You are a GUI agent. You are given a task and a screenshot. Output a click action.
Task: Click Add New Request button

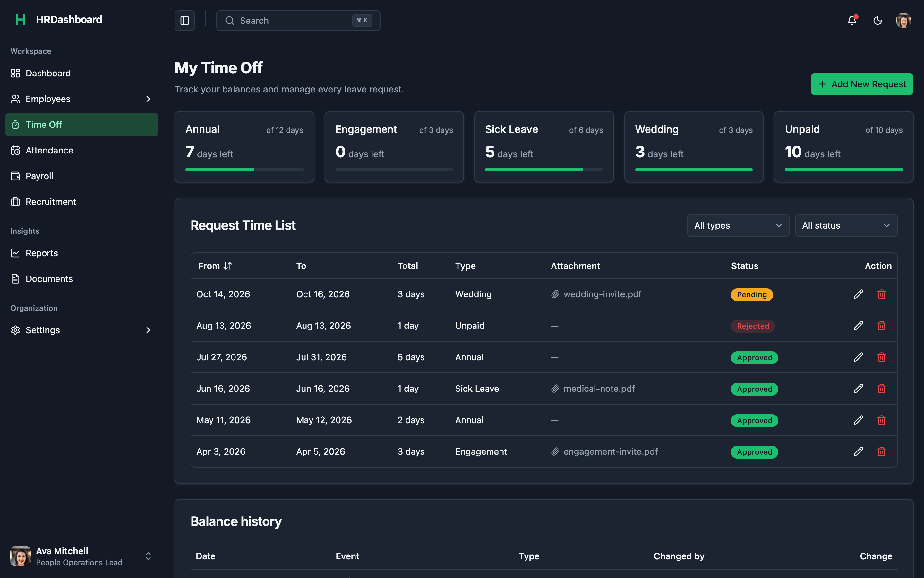click(862, 84)
